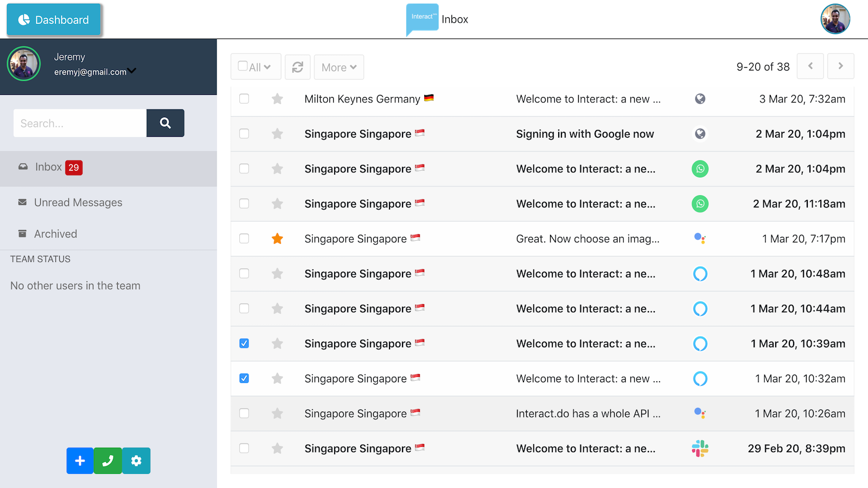The height and width of the screenshot is (488, 868).
Task: Click the Alexa icon on 10:39am row
Action: click(x=700, y=344)
